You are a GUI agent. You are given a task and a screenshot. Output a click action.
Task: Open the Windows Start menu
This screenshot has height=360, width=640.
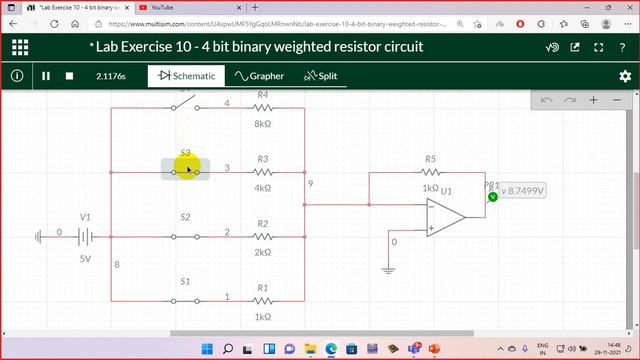207,349
